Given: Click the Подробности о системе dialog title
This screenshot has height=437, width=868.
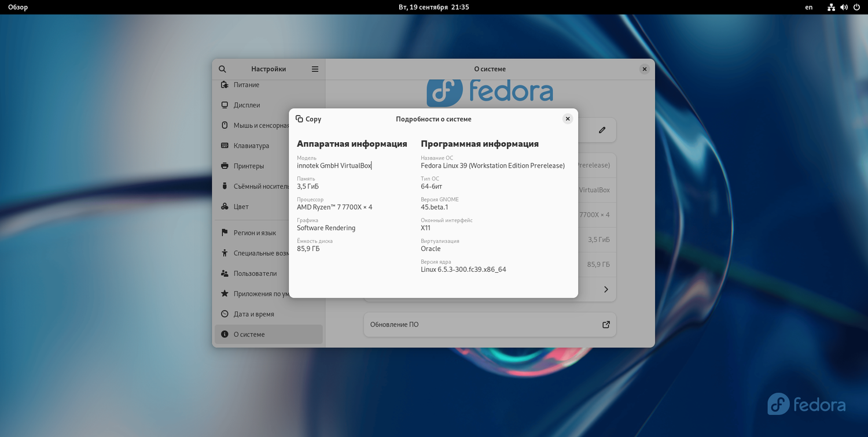Looking at the screenshot, I should [x=433, y=119].
